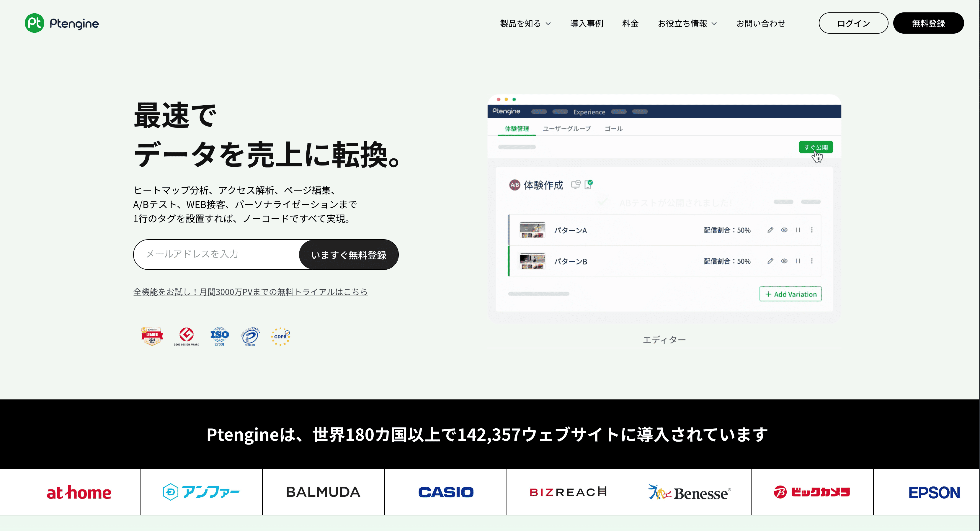Select the pencil edit icon for パターンA
The width and height of the screenshot is (980, 531).
(770, 230)
